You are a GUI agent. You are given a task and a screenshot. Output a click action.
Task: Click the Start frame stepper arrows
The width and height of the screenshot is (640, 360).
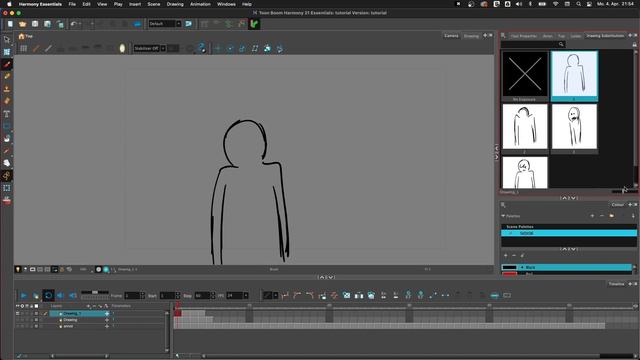(178, 296)
